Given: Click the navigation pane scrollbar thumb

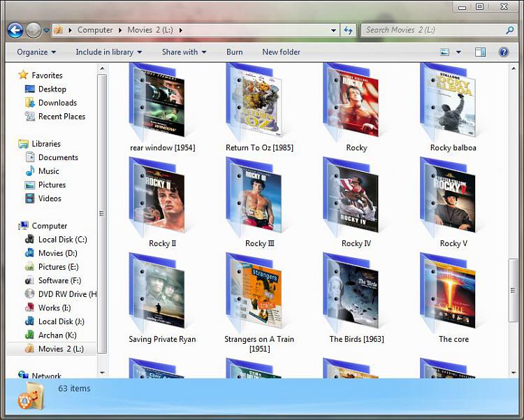Looking at the screenshot, I should pyautogui.click(x=102, y=214).
